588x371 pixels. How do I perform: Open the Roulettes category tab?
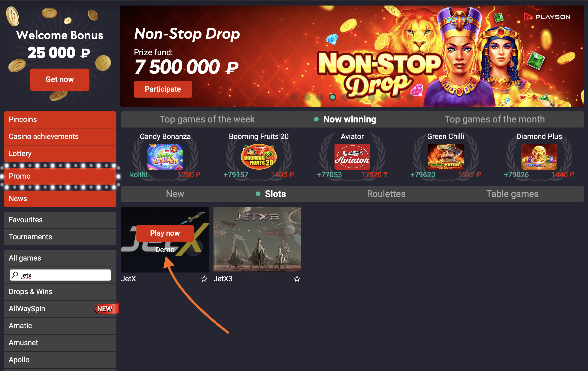(386, 194)
